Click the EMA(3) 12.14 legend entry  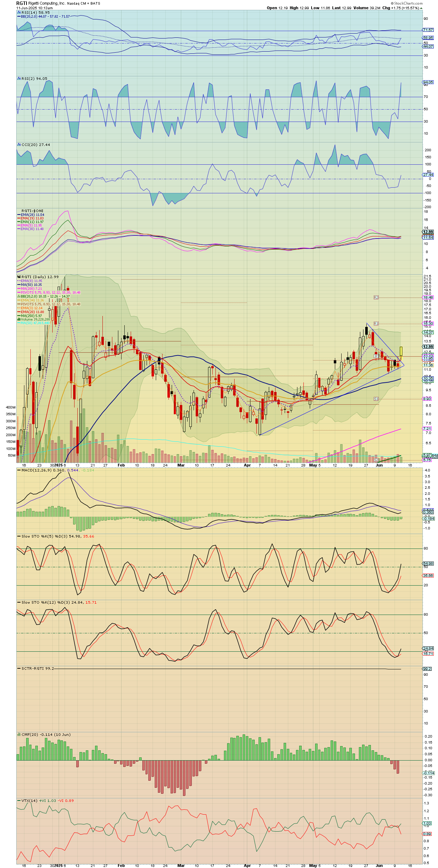30,308
